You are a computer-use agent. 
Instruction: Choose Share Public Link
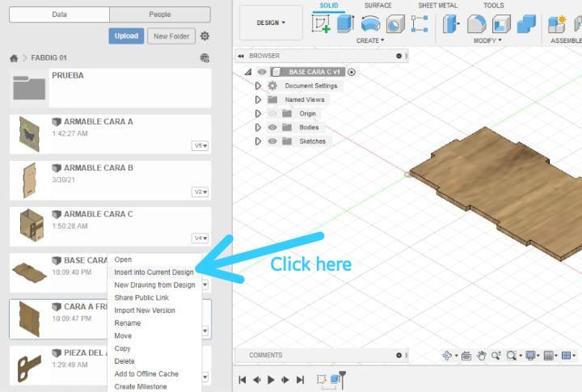point(154,297)
